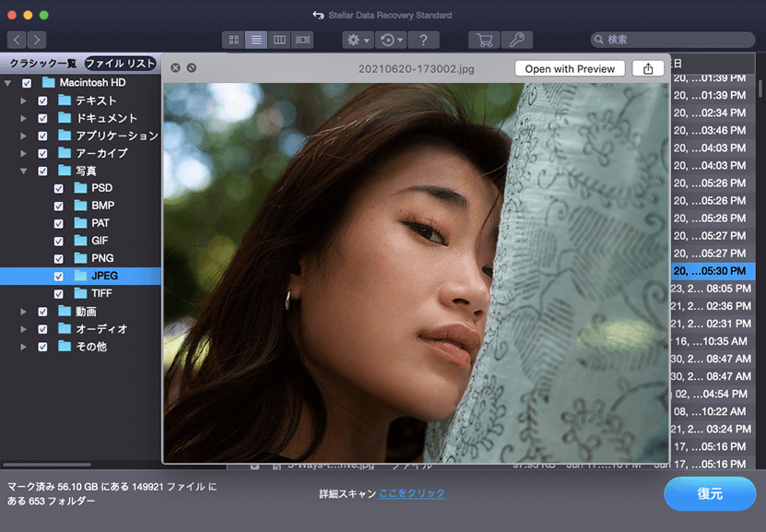This screenshot has height=532, width=766.
Task: Open the help question mark icon
Action: coord(423,40)
